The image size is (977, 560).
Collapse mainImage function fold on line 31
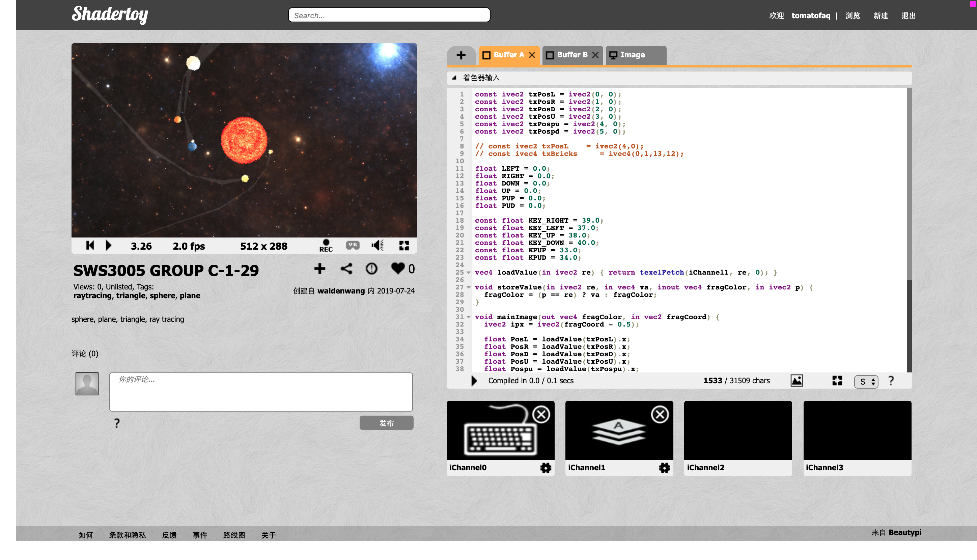(x=469, y=317)
